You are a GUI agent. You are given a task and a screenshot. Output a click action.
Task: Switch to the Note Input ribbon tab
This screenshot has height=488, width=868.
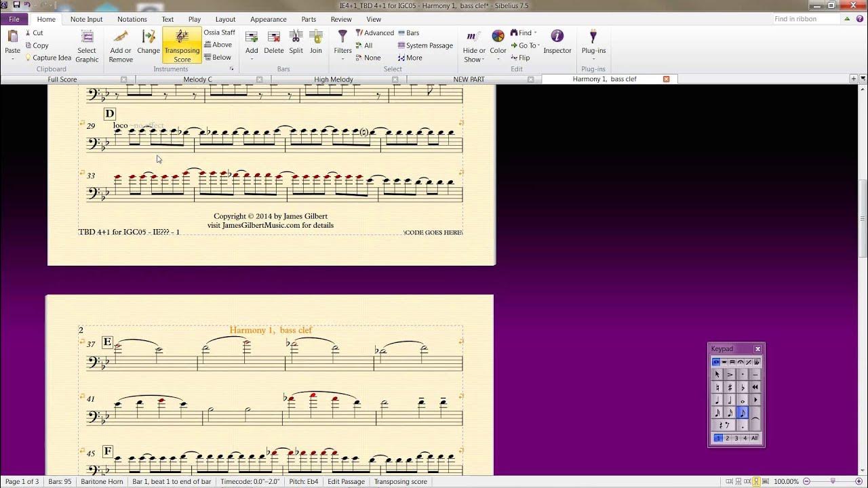tap(87, 19)
